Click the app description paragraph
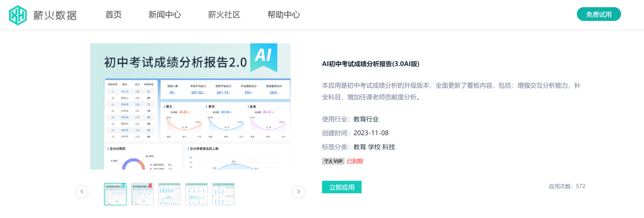The width and height of the screenshot is (644, 218). 451,91
